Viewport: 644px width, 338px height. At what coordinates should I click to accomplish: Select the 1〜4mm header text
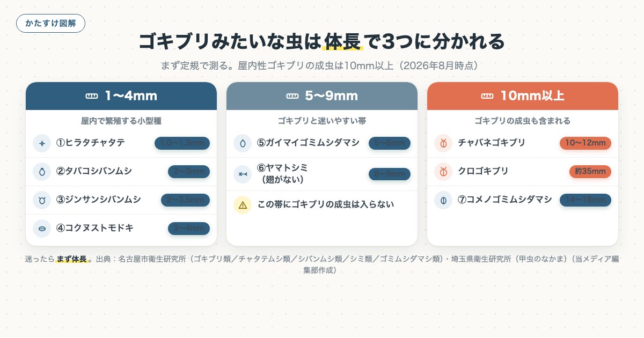[x=131, y=96]
